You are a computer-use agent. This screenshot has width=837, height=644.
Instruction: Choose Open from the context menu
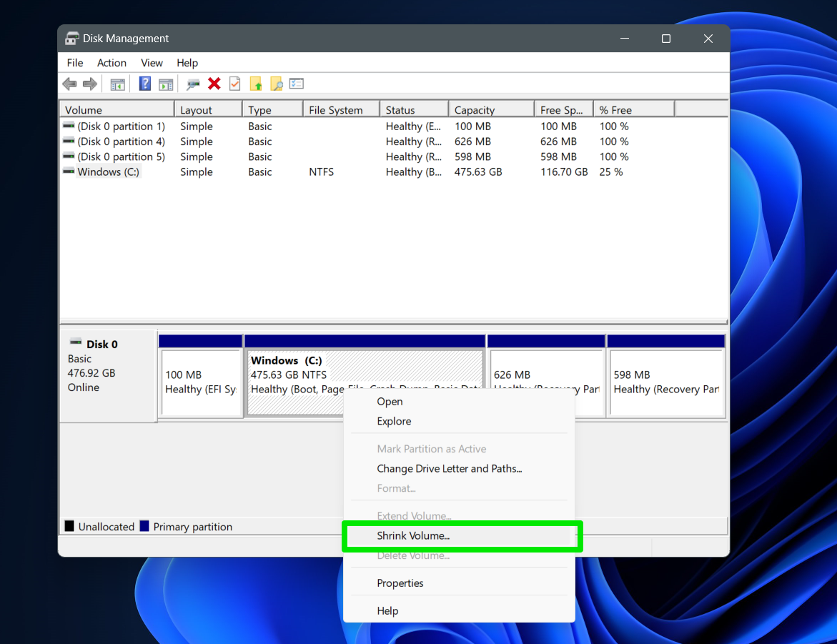click(459, 402)
